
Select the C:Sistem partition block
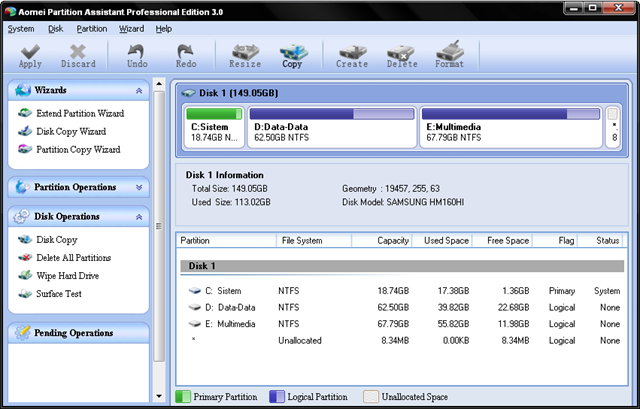coord(214,126)
